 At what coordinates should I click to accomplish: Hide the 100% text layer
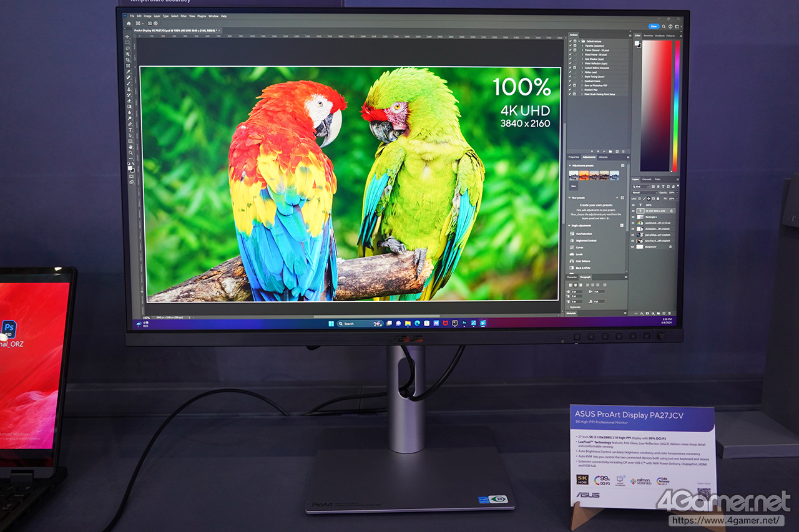point(633,205)
